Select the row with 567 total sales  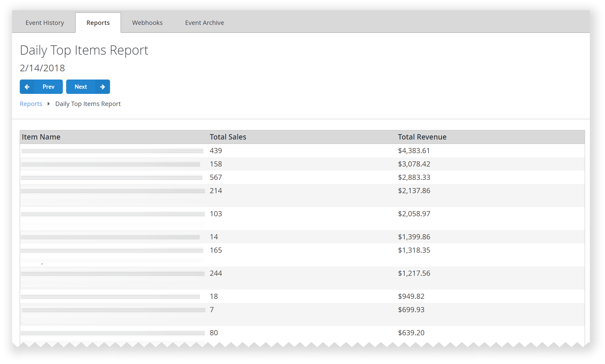pos(303,177)
